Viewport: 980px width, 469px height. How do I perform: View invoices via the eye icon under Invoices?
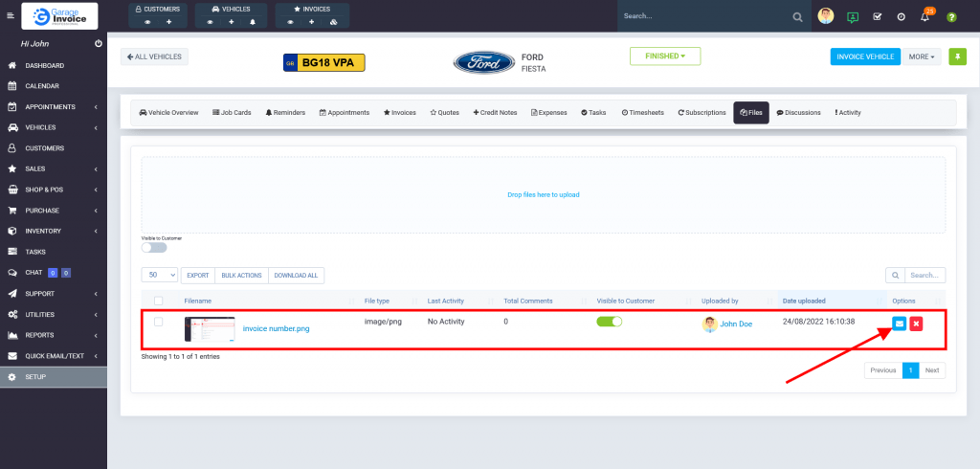[291, 22]
